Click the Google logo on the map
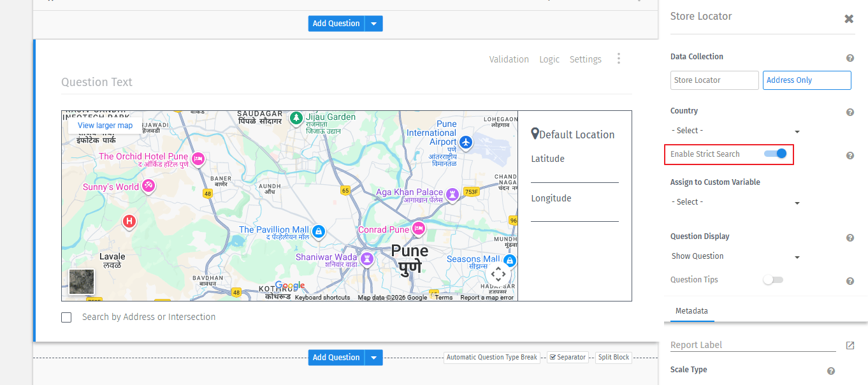 pyautogui.click(x=290, y=286)
